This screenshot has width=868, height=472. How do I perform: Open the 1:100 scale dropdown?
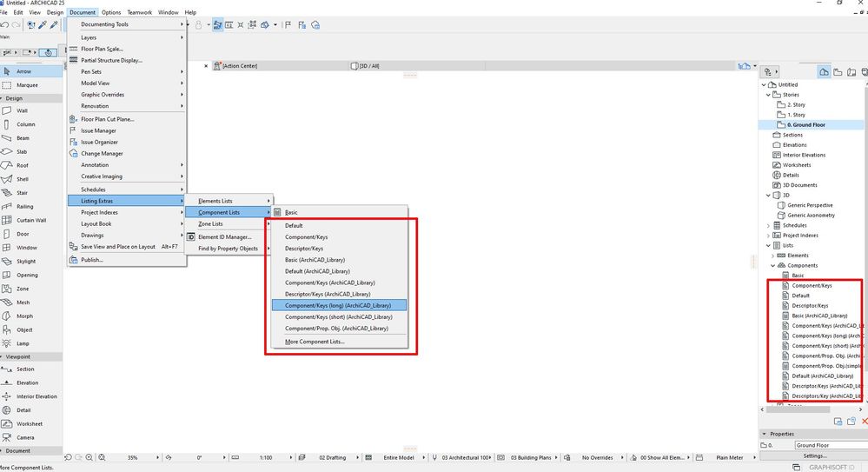point(270,457)
